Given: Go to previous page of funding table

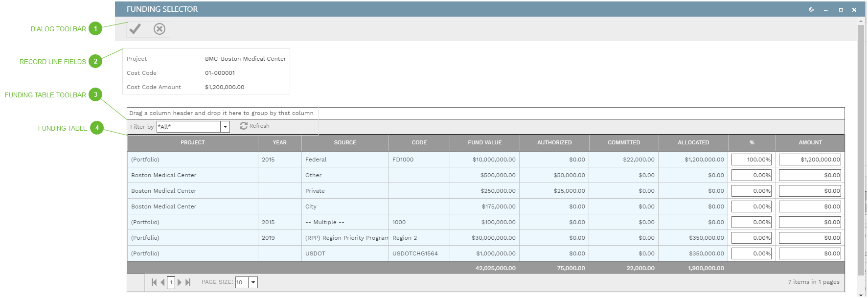Looking at the screenshot, I should (x=162, y=282).
